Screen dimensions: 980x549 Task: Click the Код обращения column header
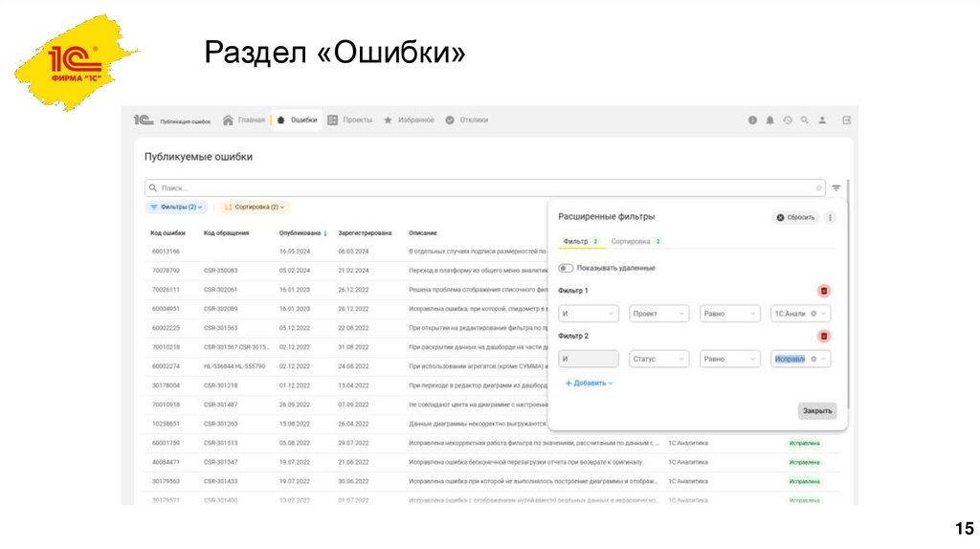(226, 233)
